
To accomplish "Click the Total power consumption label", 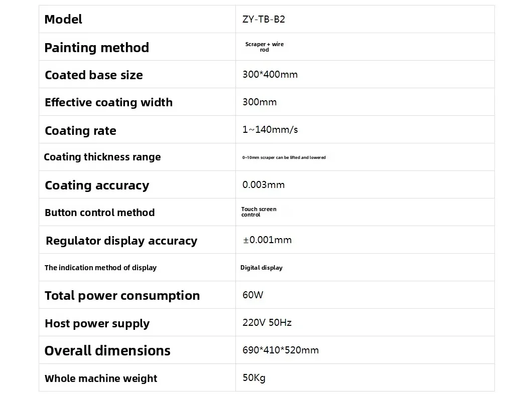I will [x=122, y=296].
